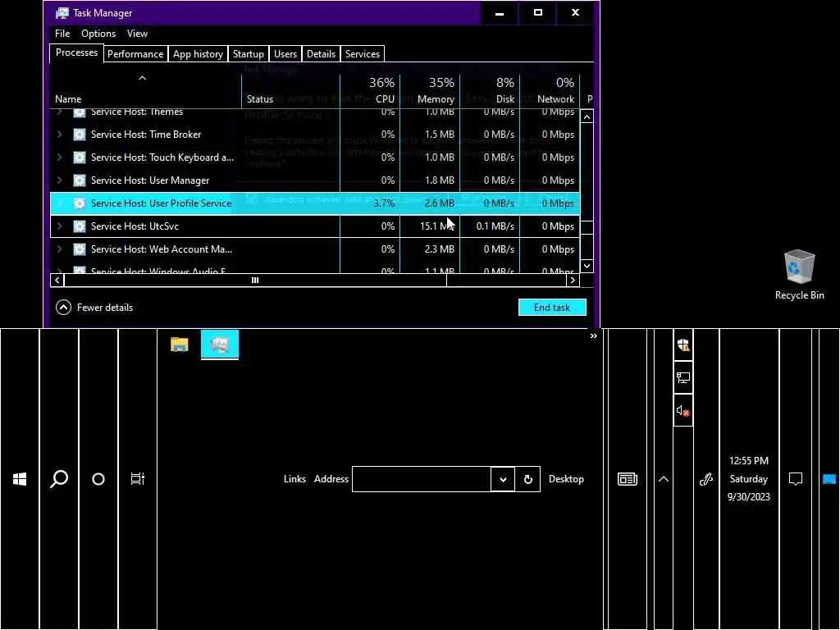
Task: Click Task Manager title bar icon
Action: (x=62, y=13)
